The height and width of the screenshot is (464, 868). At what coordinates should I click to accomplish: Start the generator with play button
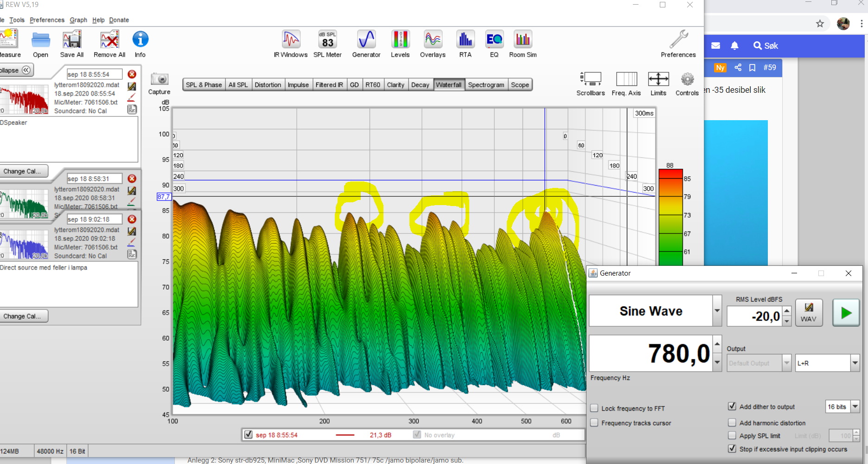tap(846, 313)
